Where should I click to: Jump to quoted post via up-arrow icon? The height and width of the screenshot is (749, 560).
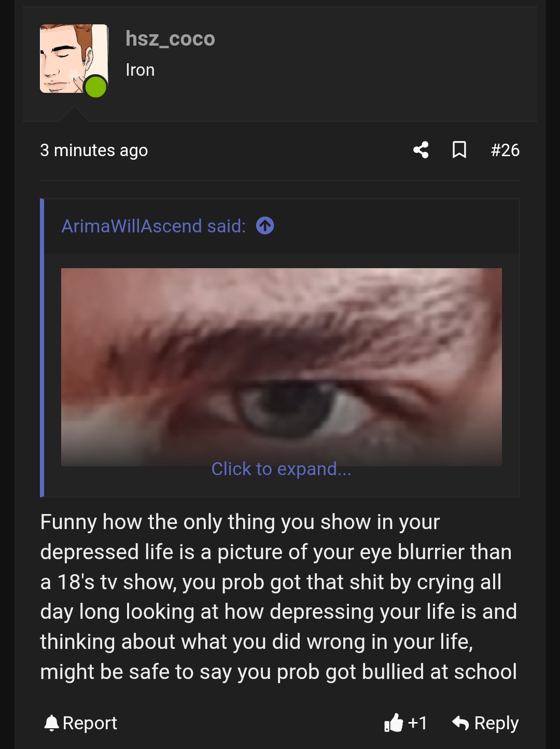coord(265,226)
